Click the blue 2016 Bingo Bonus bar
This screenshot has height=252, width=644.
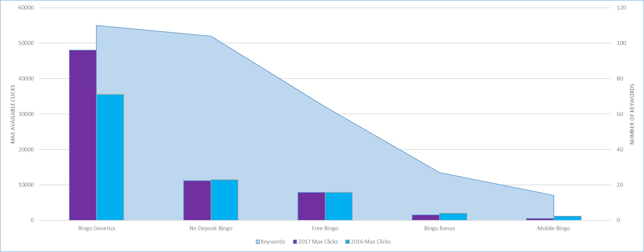point(453,217)
